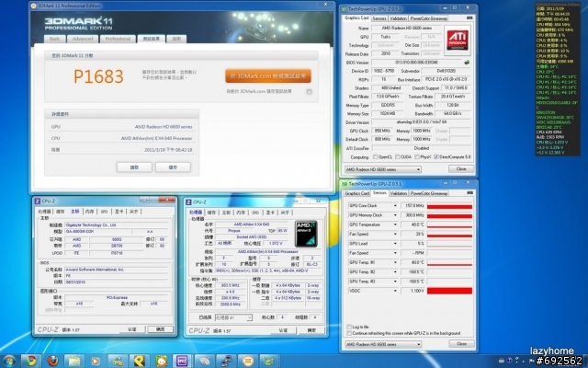Image resolution: width=588 pixels, height=368 pixels.
Task: Open the yellow-black Q taskbar icon
Action: click(x=139, y=362)
